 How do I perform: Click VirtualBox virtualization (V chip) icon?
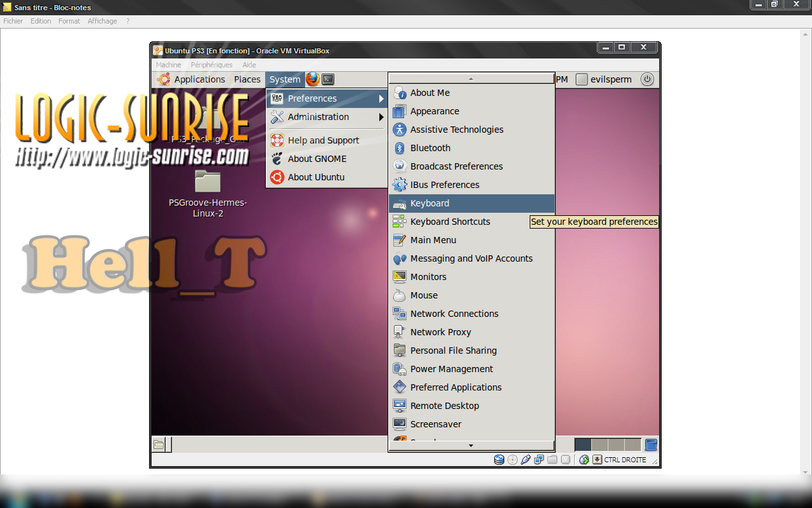pyautogui.click(x=565, y=460)
